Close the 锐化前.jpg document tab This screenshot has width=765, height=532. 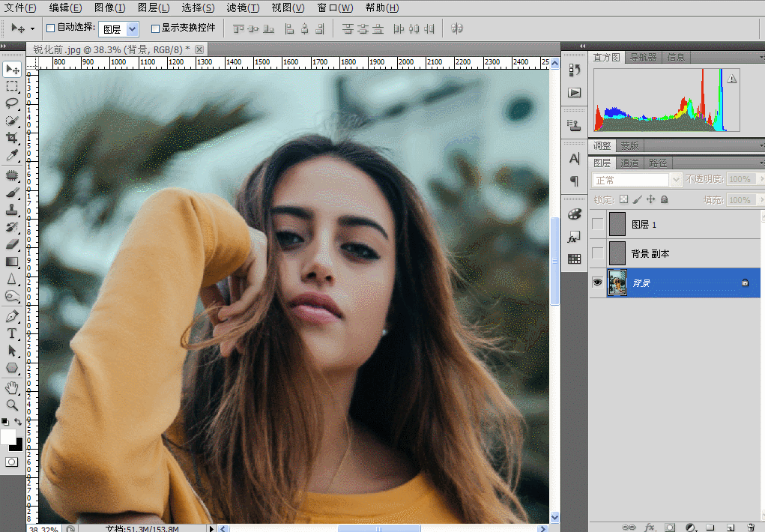click(x=199, y=49)
